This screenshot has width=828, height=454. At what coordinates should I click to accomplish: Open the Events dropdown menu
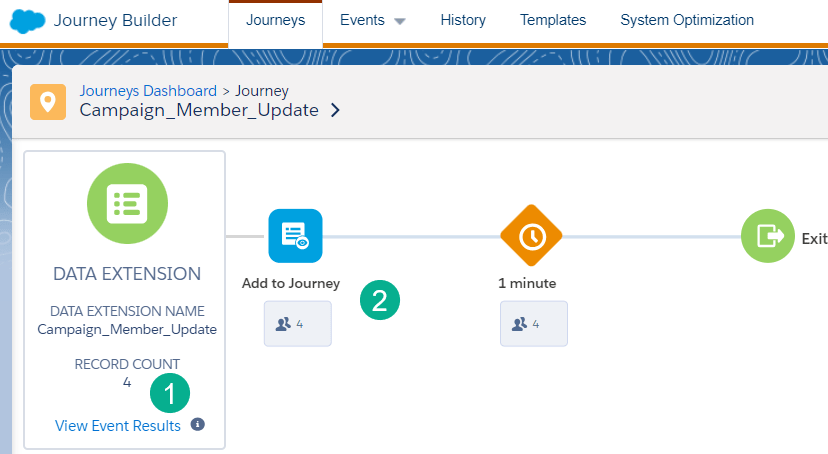pos(372,21)
